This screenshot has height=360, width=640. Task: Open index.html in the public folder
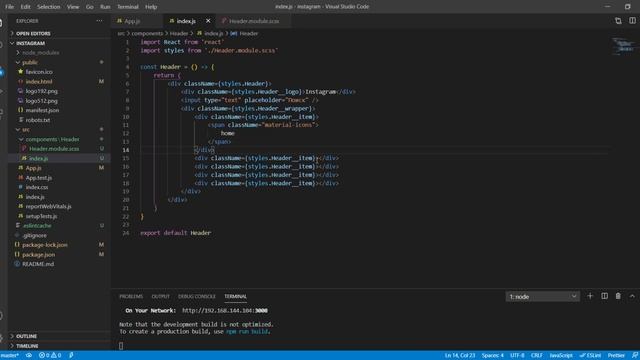(39, 82)
